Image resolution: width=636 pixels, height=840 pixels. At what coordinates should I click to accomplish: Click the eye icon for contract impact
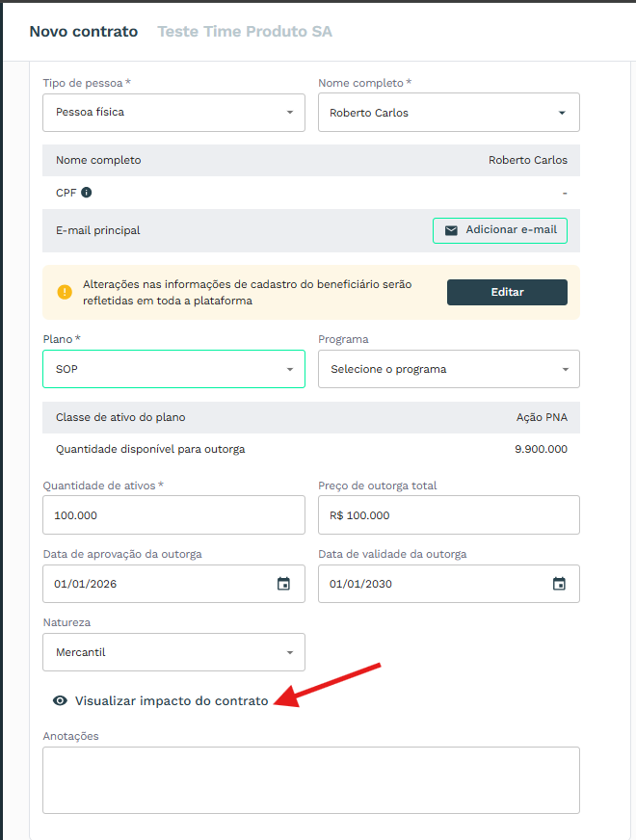pos(60,700)
